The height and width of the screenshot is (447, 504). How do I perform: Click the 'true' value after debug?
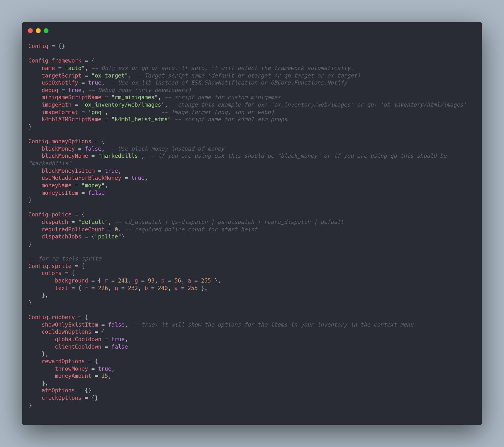click(x=75, y=90)
